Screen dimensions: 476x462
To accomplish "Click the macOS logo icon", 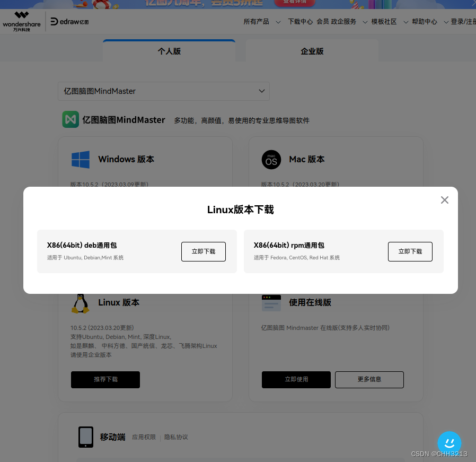I will (x=271, y=160).
